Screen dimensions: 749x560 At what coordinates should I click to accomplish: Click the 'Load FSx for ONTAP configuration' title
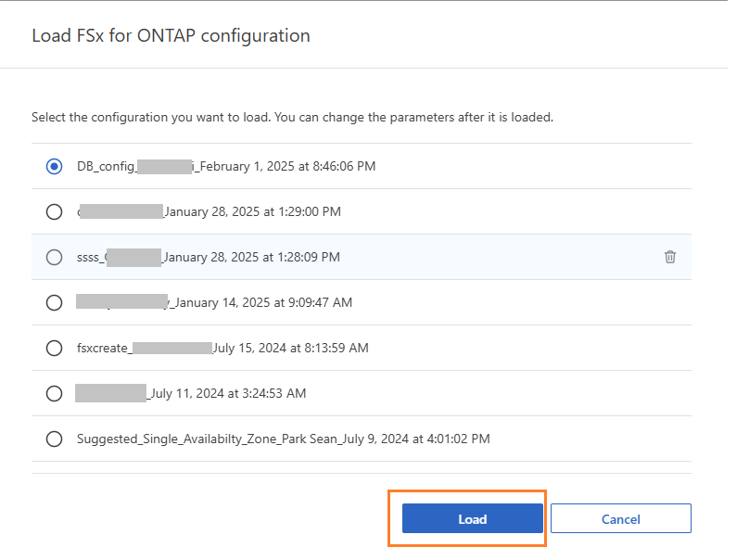[x=171, y=36]
